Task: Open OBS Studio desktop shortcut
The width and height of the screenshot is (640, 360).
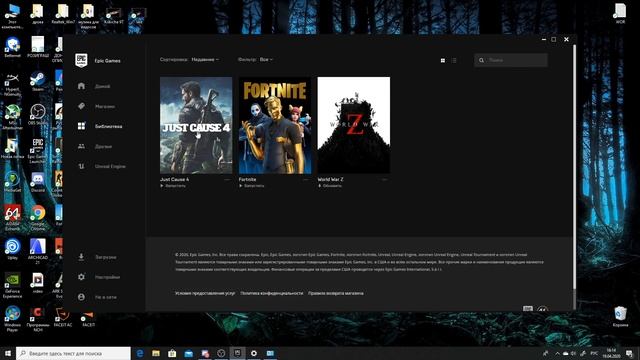Action: pyautogui.click(x=38, y=115)
